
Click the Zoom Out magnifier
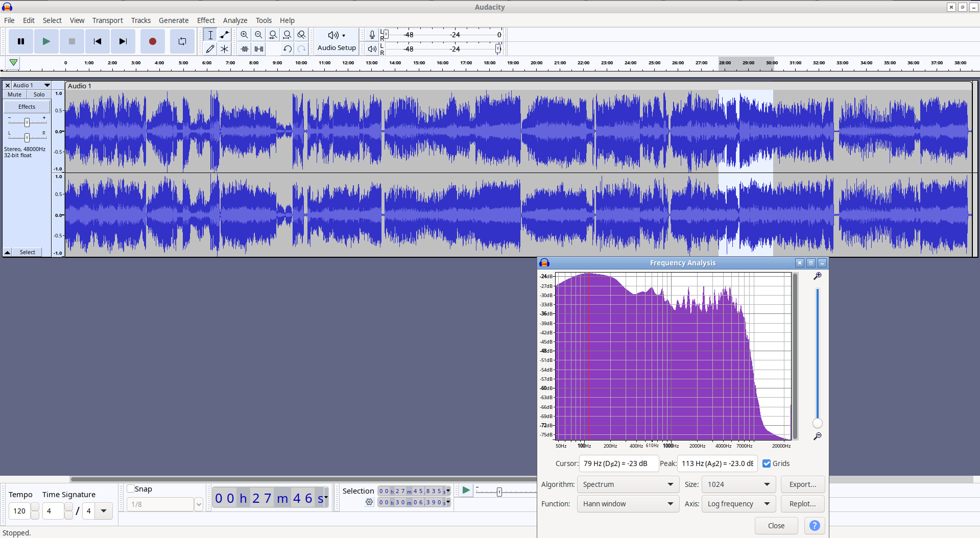[x=259, y=35]
